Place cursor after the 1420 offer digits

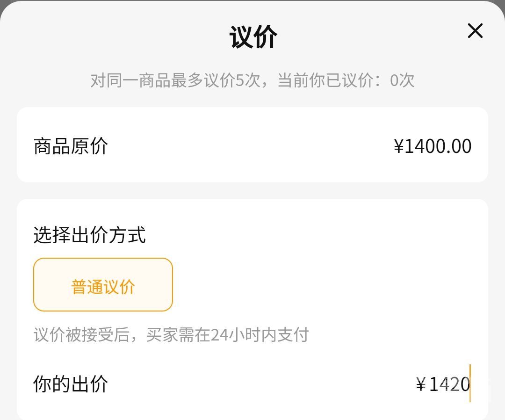coord(470,384)
